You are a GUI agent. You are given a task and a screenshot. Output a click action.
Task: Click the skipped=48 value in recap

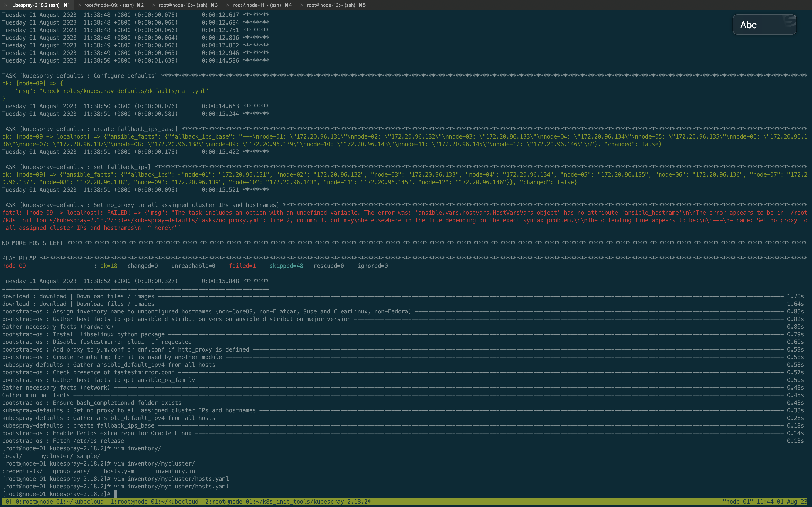pyautogui.click(x=286, y=266)
